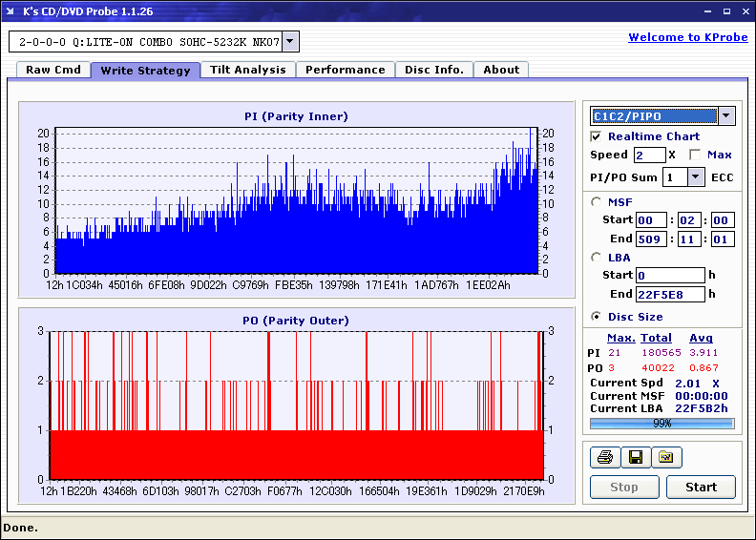Viewport: 756px width, 540px height.
Task: Enable the Max speed checkbox
Action: (x=695, y=155)
